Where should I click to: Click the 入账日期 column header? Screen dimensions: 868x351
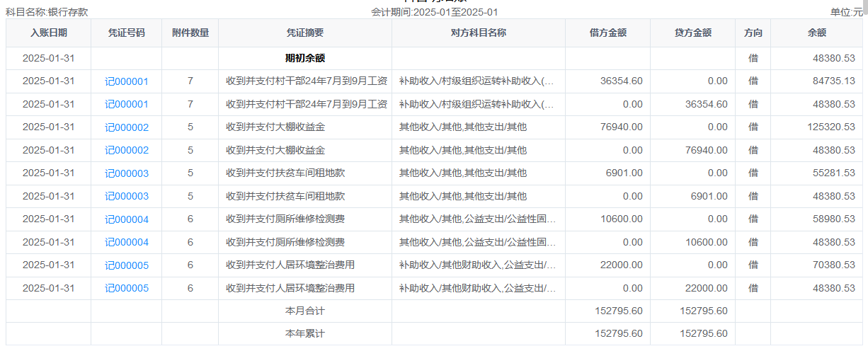(x=49, y=33)
